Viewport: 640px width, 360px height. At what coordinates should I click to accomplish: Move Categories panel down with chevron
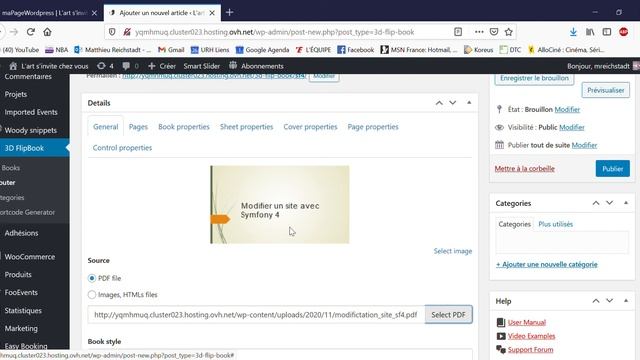(609, 203)
